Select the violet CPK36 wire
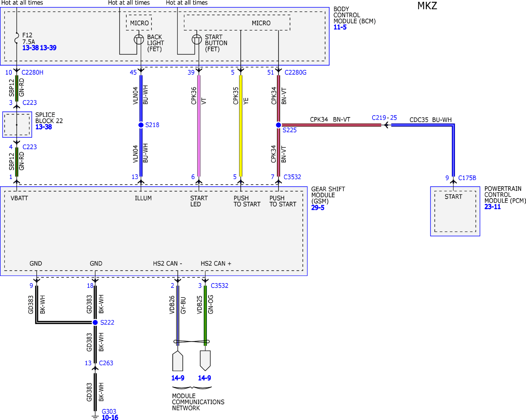This screenshot has width=526, height=420. (199, 126)
